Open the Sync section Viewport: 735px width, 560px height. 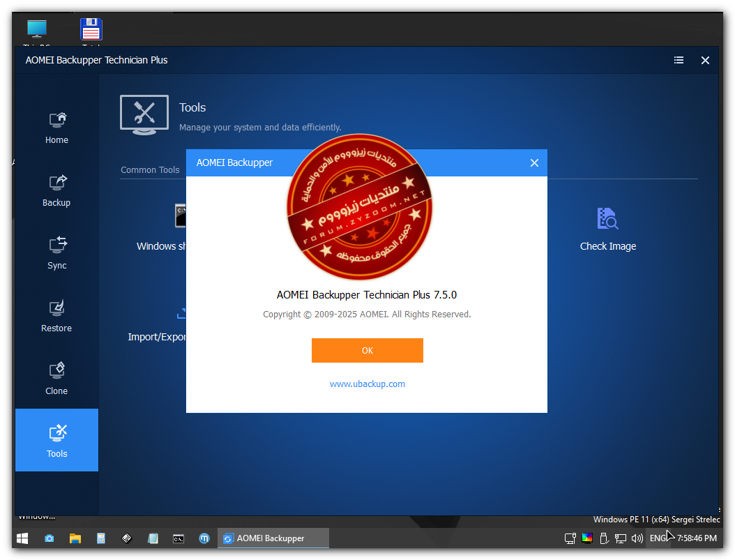click(56, 253)
